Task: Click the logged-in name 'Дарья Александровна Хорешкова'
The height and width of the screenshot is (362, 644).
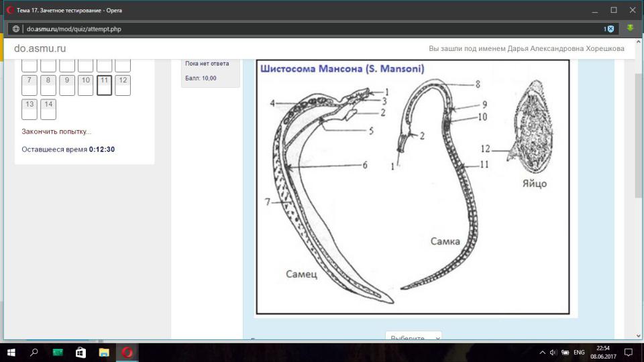Action: pos(566,48)
